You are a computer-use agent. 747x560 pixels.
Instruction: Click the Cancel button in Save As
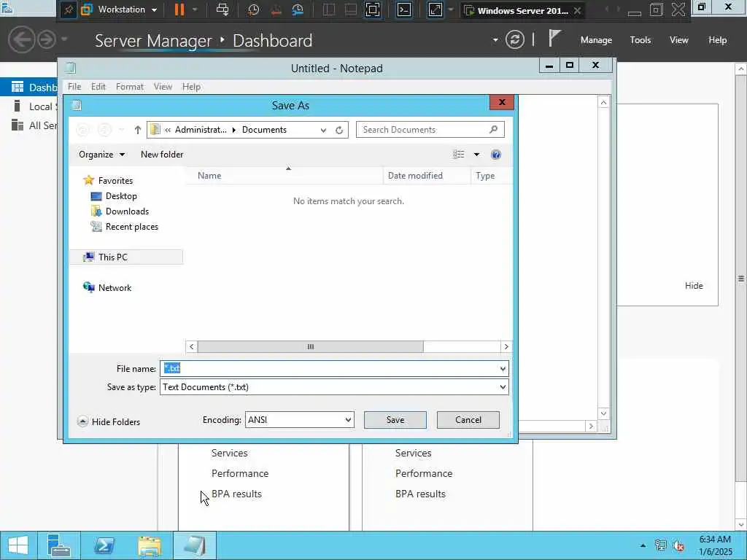coord(468,419)
